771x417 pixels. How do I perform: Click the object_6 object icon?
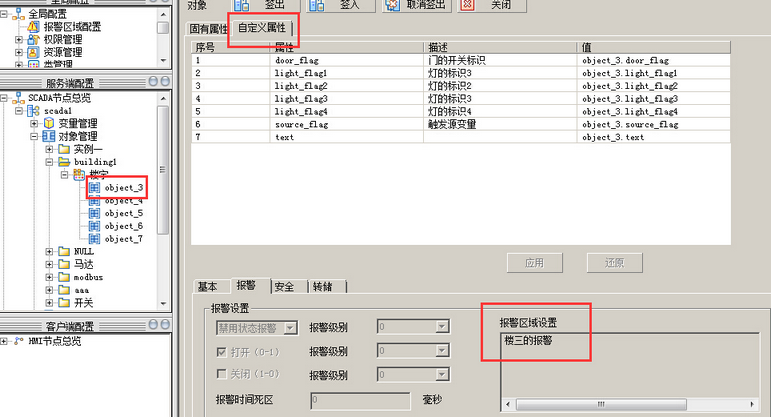click(94, 226)
